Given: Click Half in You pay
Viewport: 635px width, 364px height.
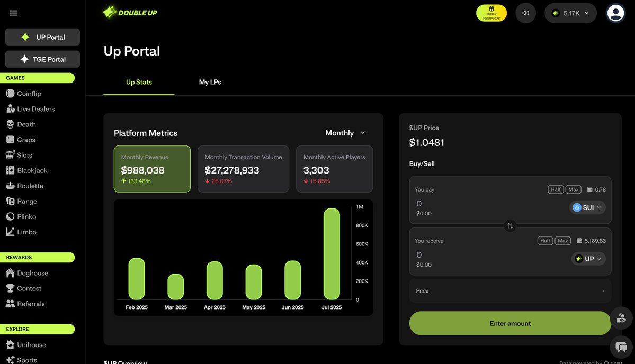Looking at the screenshot, I should [x=556, y=189].
